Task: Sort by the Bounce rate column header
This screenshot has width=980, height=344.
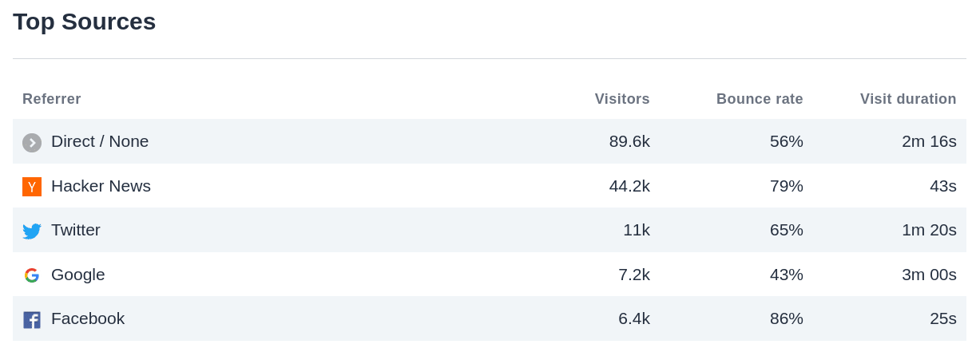Action: pyautogui.click(x=760, y=99)
